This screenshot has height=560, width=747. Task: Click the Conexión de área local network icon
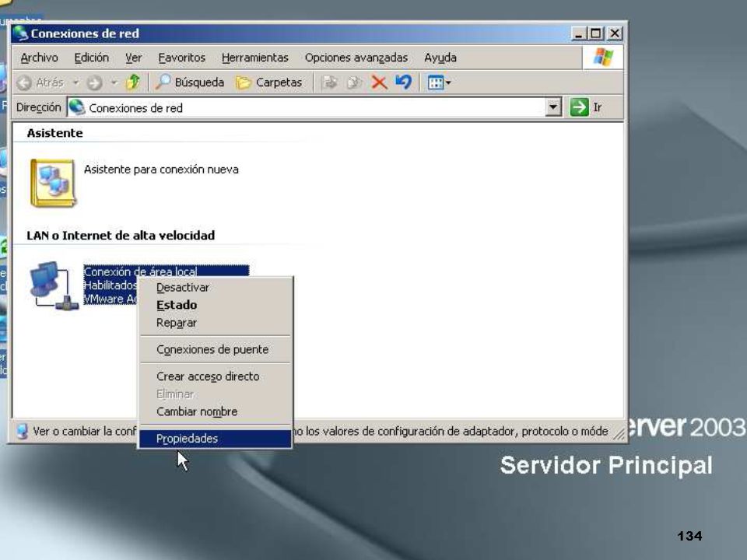(x=53, y=285)
